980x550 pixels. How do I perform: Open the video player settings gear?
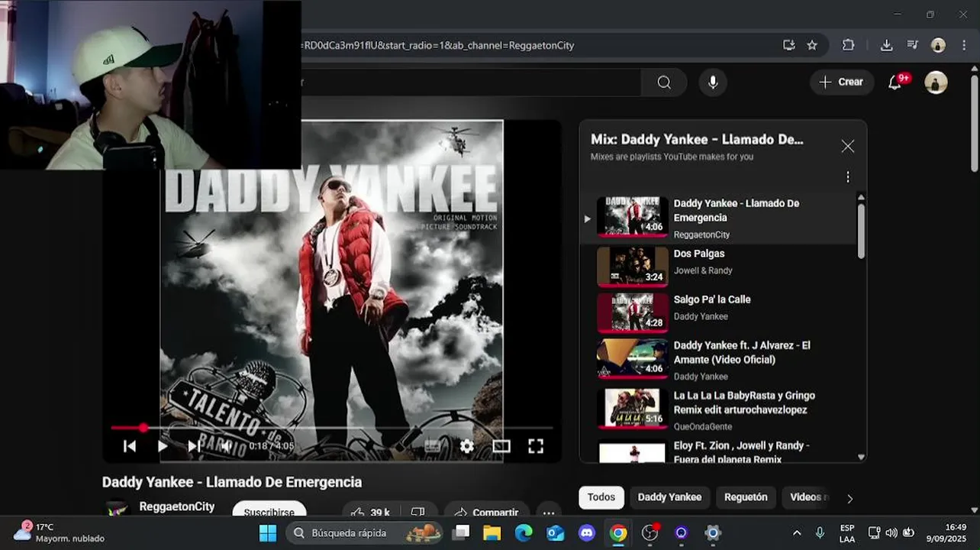[x=467, y=446]
